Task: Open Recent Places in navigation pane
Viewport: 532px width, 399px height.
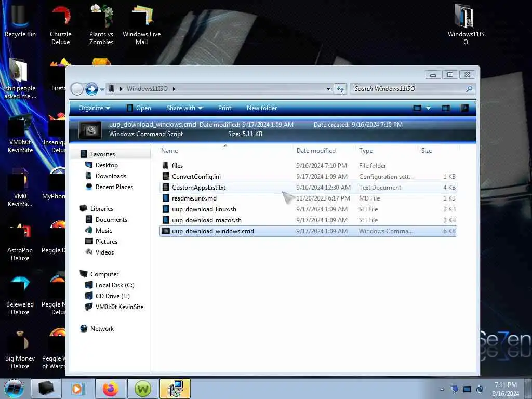Action: [114, 187]
